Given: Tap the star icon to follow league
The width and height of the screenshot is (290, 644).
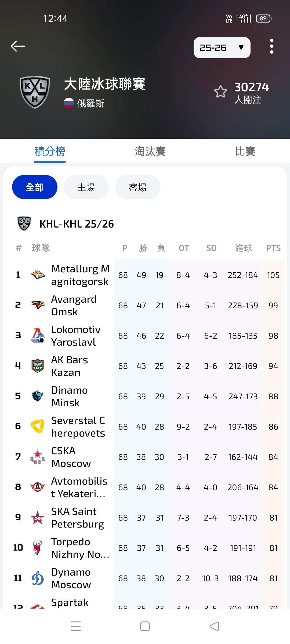Looking at the screenshot, I should point(220,92).
